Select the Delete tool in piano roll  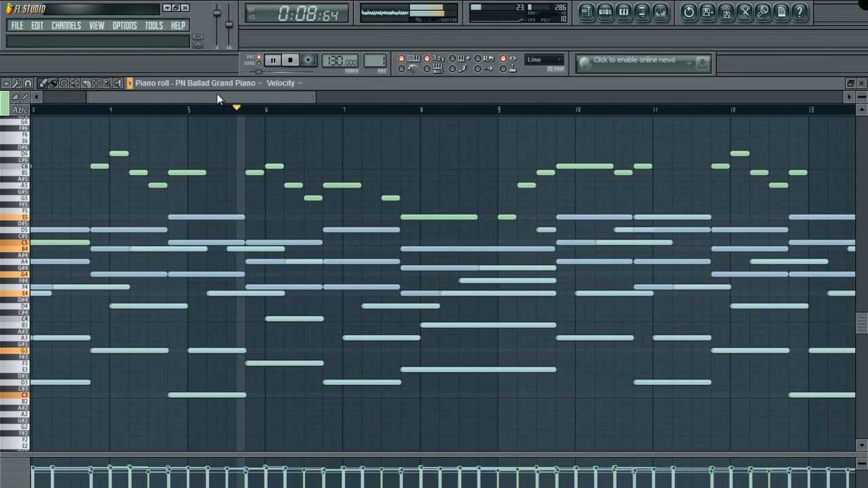[x=64, y=83]
